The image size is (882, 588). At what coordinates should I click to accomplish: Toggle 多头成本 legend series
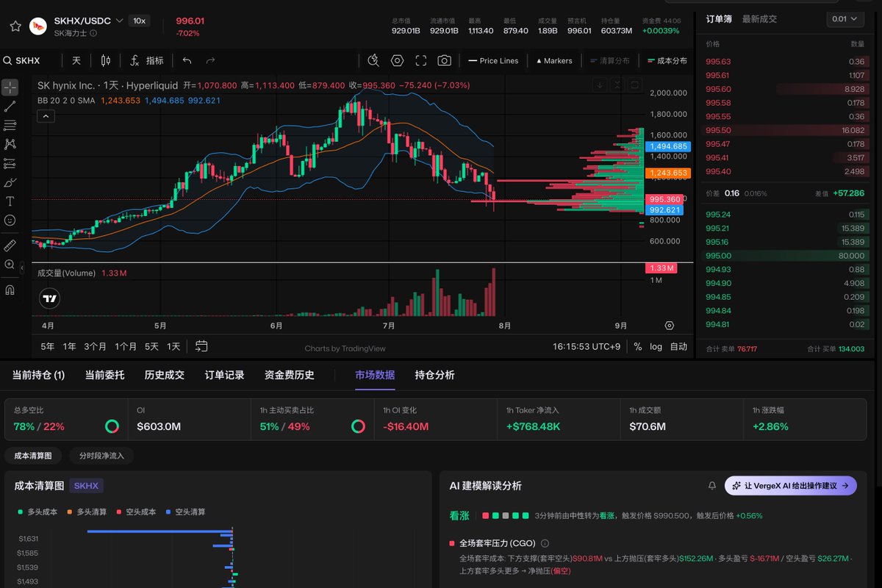click(x=37, y=512)
